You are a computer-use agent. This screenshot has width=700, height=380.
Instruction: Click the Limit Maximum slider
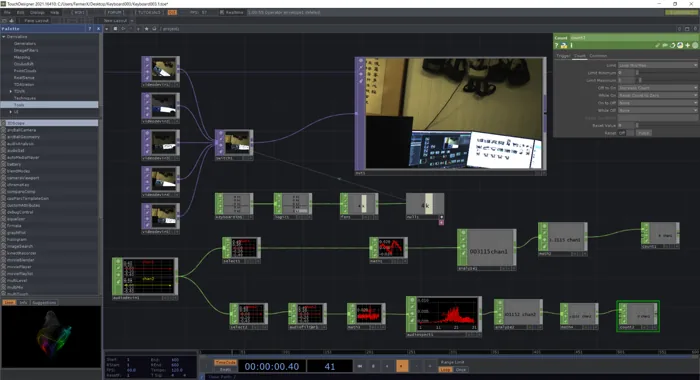click(x=667, y=80)
